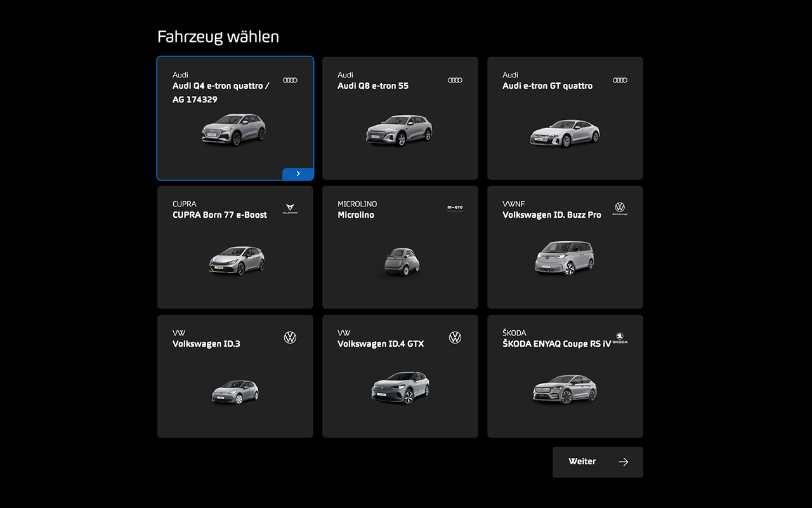
Task: Expand the selected Audi Q4 card blue chevron
Action: 298,174
